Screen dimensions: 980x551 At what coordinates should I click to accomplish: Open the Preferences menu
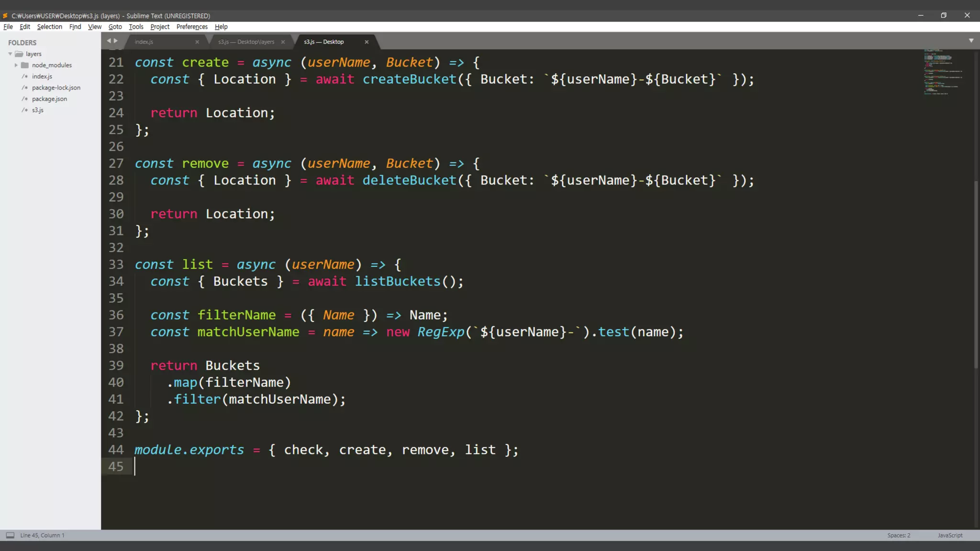click(x=191, y=27)
